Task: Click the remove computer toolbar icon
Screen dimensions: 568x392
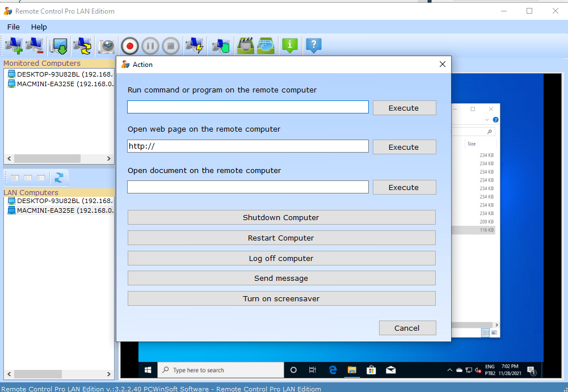Action: [x=36, y=45]
